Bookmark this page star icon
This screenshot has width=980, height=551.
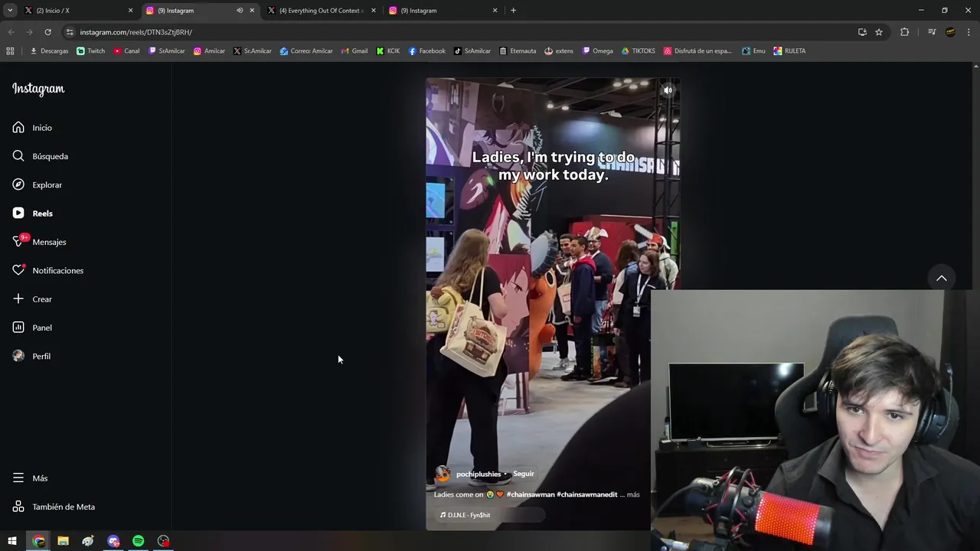click(879, 32)
